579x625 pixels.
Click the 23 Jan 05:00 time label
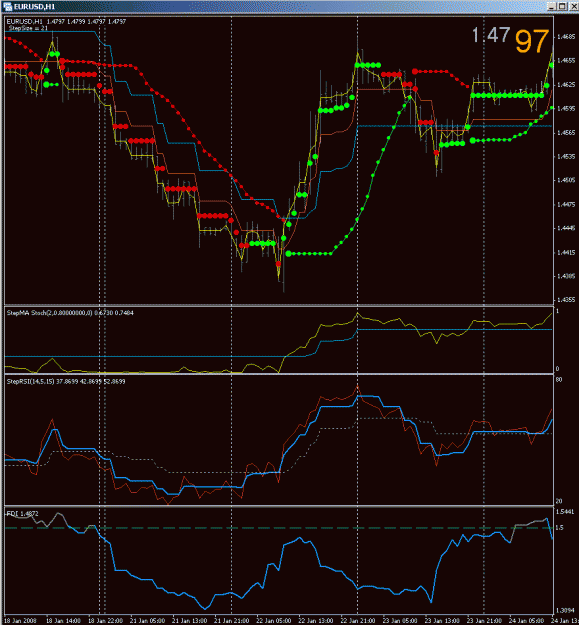click(x=400, y=621)
